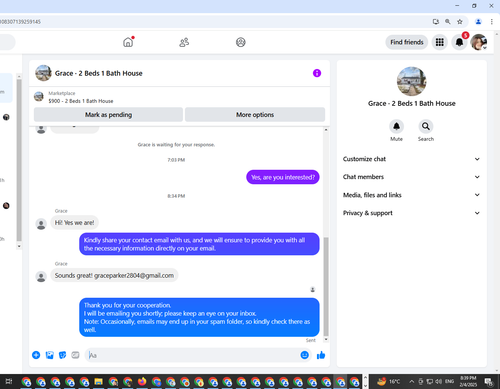Click the chat messages vertical scrollbar
Image resolution: width=500 pixels, height=389 pixels.
coord(326,287)
